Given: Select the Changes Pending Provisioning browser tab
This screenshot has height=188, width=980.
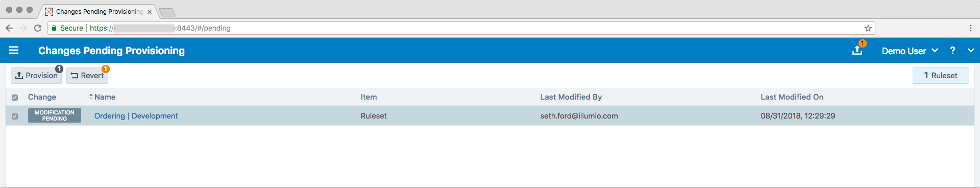Looking at the screenshot, I should point(97,11).
